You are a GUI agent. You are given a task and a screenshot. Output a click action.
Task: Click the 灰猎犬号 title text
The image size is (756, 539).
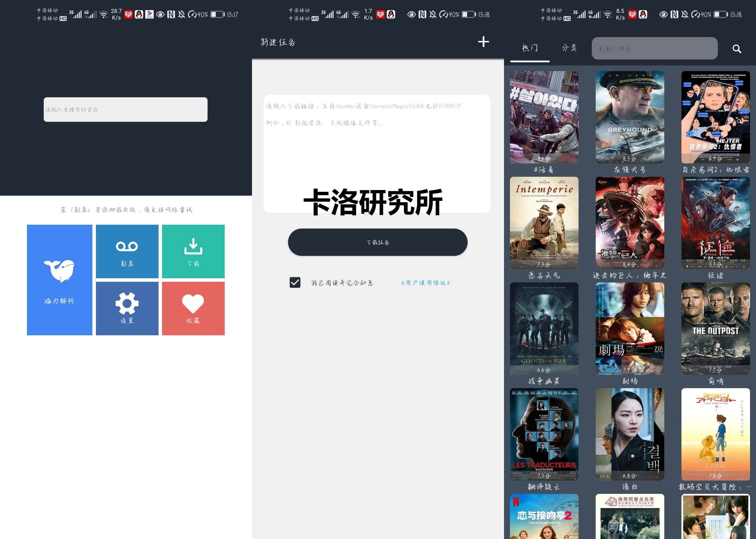pos(630,170)
